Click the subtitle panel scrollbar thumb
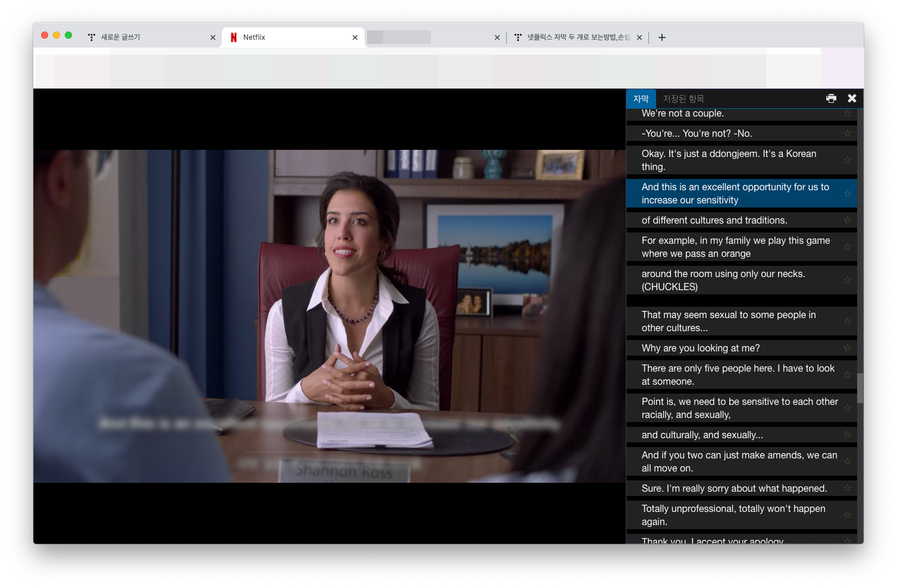This screenshot has width=897, height=588. point(860,388)
